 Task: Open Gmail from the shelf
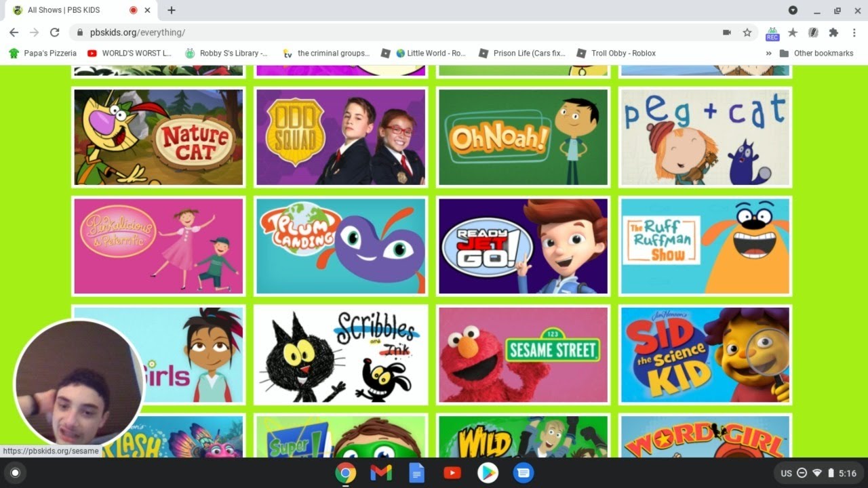pyautogui.click(x=381, y=473)
